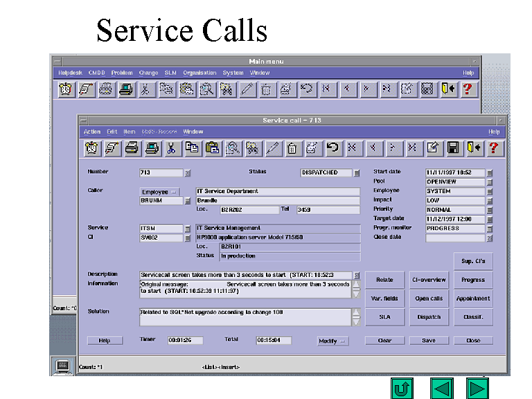Open the Edit menu in Service call window
The image size is (532, 399).
pos(112,132)
